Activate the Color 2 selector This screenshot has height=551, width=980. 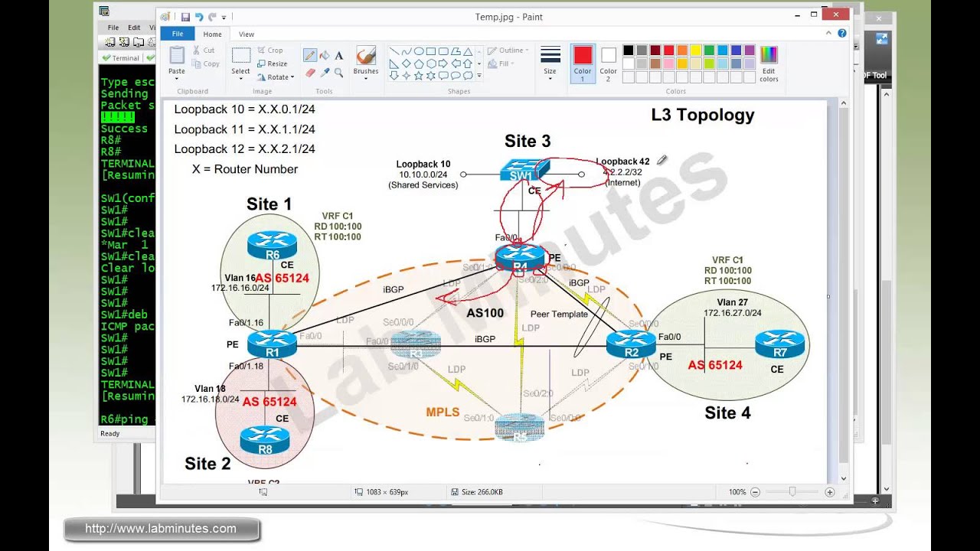point(608,63)
